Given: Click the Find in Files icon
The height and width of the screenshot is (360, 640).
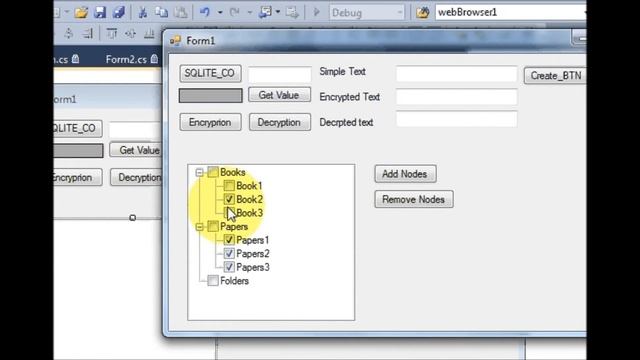Looking at the screenshot, I should click(x=423, y=13).
